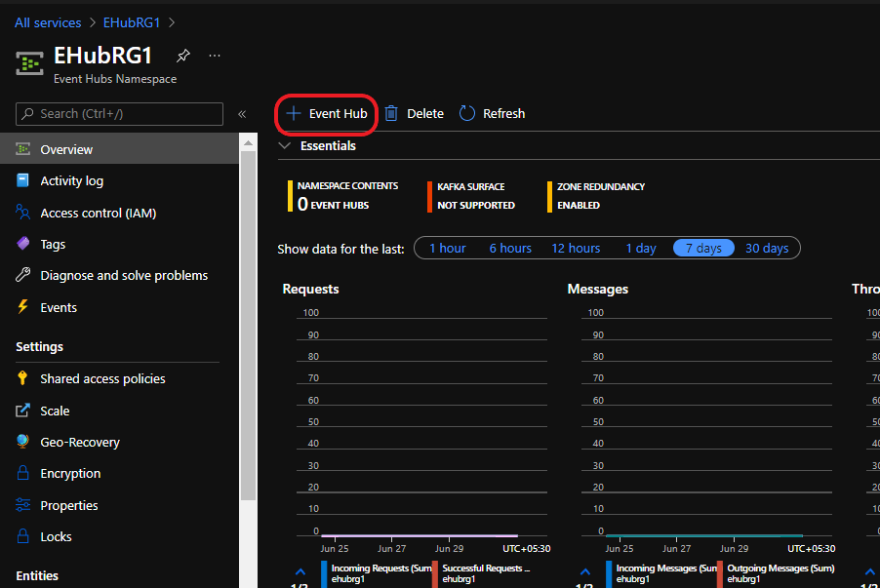Viewport: 880px width, 588px height.
Task: Click the Access control people icon
Action: pos(23,212)
